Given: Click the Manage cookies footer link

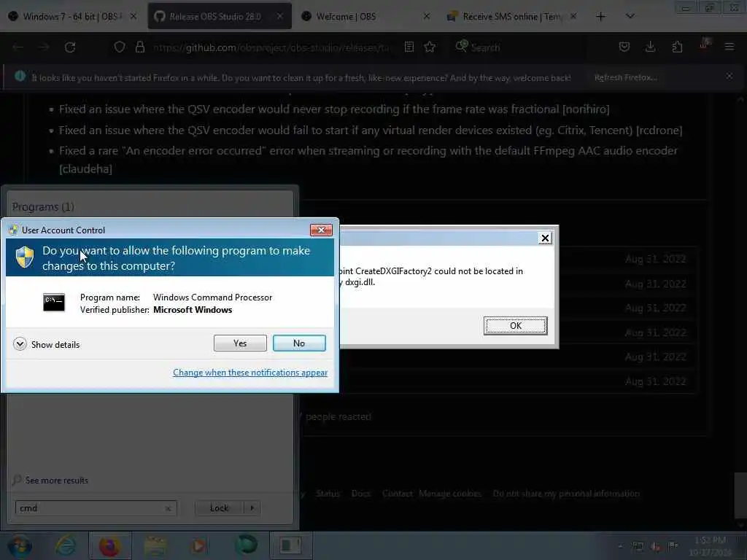Looking at the screenshot, I should point(449,494).
